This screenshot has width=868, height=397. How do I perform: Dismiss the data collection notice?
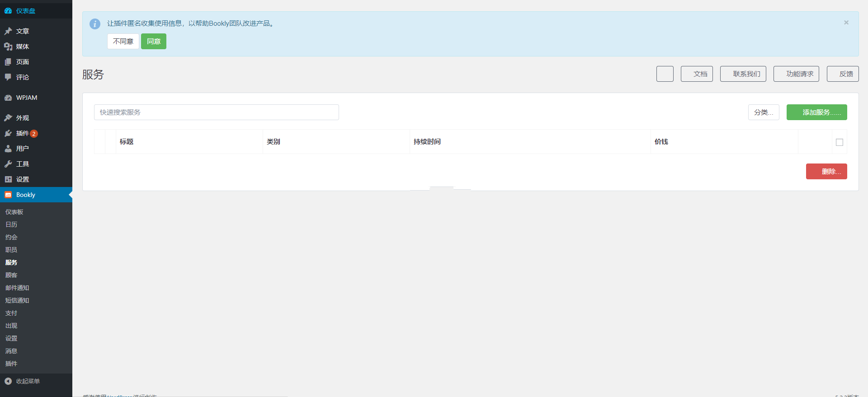tap(846, 23)
